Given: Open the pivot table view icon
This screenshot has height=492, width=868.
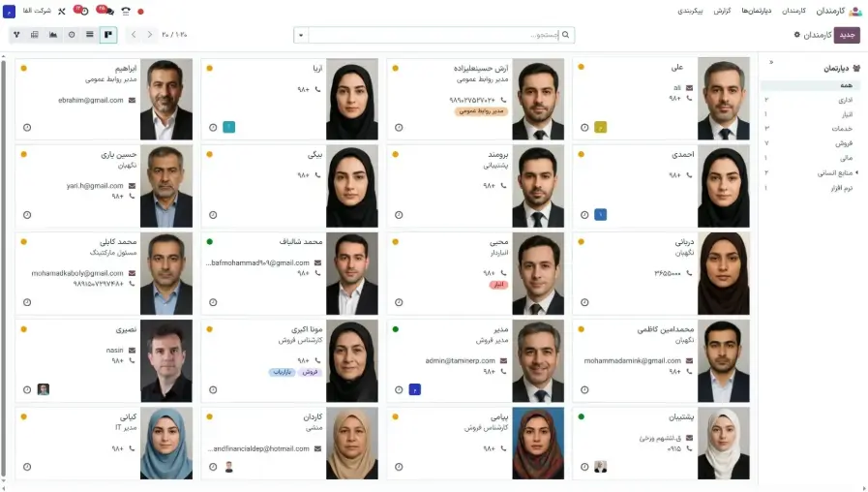Looking at the screenshot, I should pyautogui.click(x=35, y=34).
